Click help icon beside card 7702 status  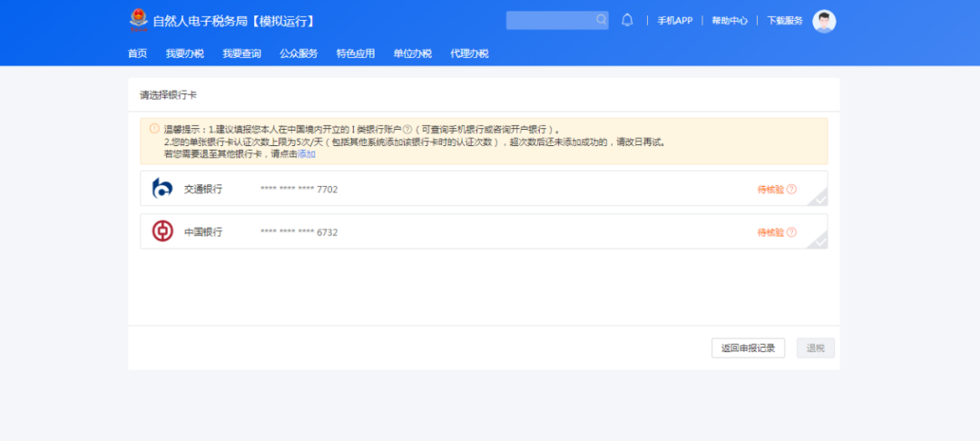[x=791, y=190]
